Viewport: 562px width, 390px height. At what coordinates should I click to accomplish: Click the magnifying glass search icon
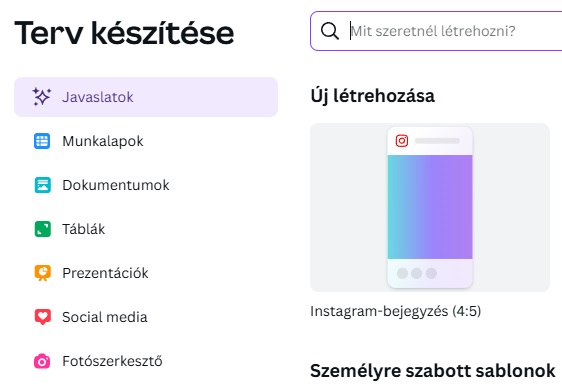click(x=330, y=31)
